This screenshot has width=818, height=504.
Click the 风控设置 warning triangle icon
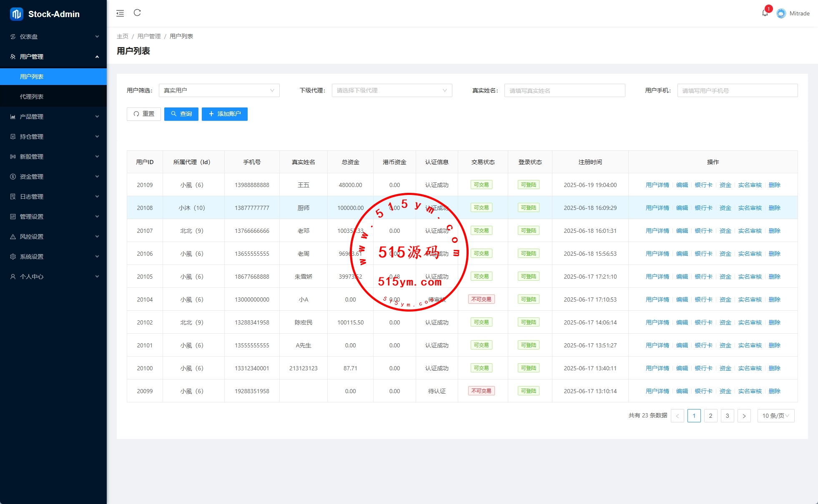pyautogui.click(x=13, y=237)
